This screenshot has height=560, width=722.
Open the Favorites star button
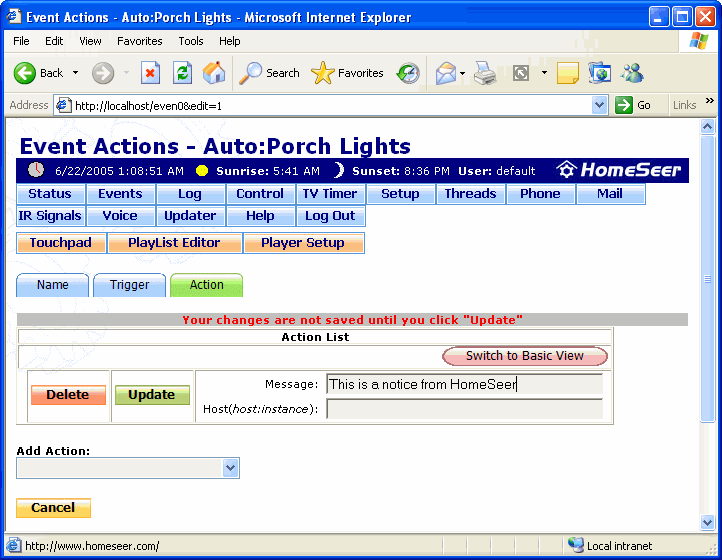(x=347, y=73)
